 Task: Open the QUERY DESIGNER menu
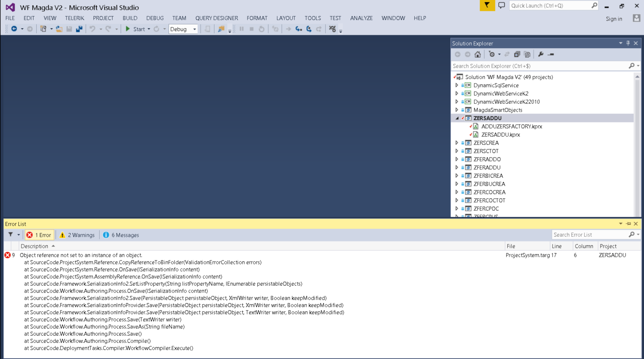[x=217, y=18]
